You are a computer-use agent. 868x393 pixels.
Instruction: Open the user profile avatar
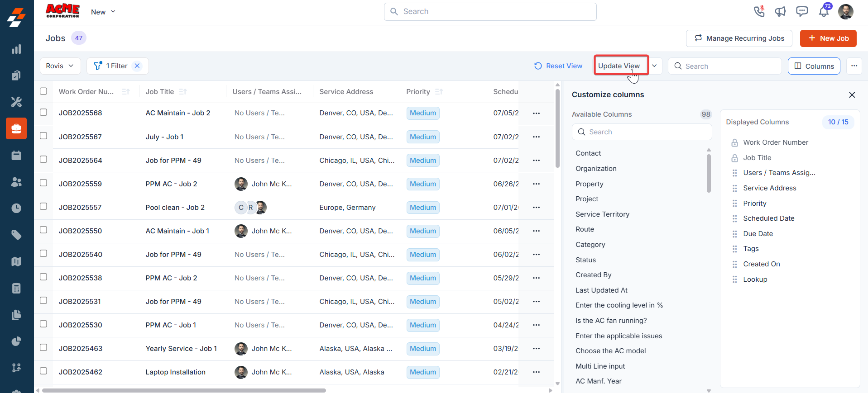(845, 11)
